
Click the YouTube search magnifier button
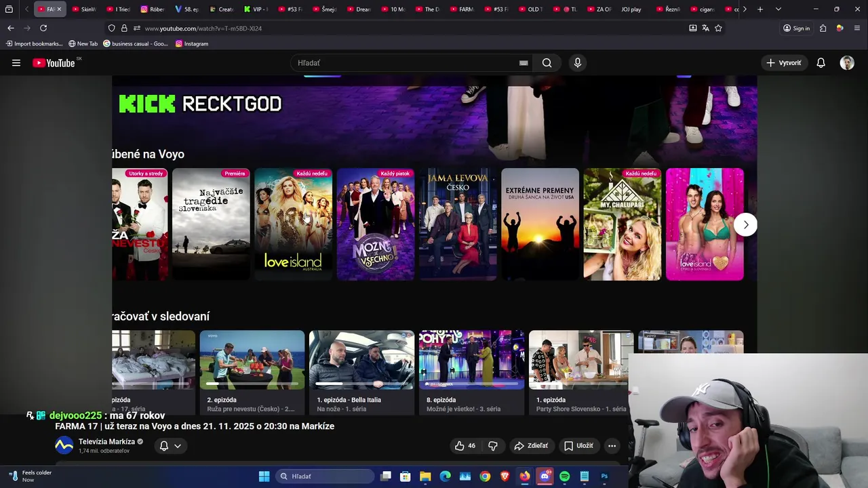pos(547,63)
